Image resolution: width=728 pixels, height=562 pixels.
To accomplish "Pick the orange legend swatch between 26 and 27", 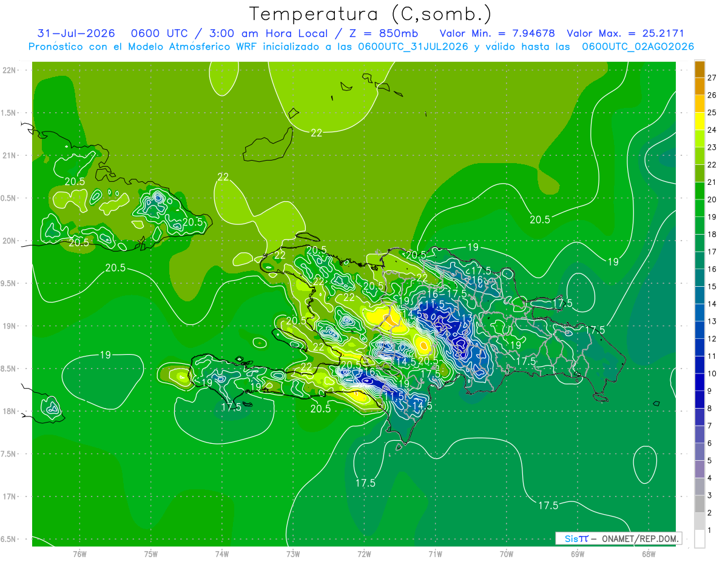I will [699, 86].
